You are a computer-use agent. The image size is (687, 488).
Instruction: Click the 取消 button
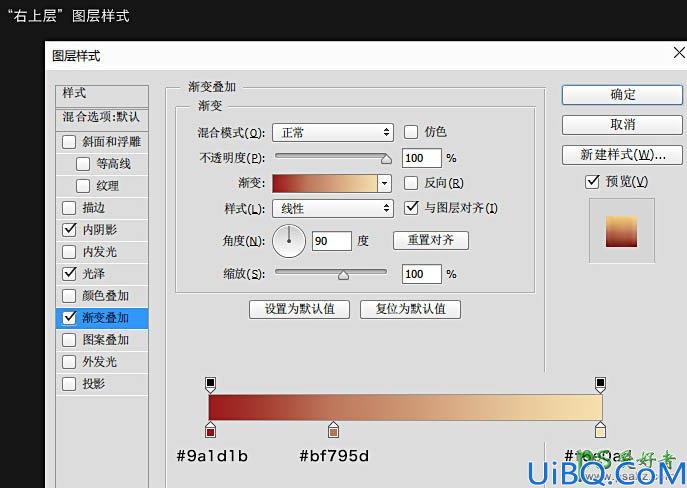622,124
